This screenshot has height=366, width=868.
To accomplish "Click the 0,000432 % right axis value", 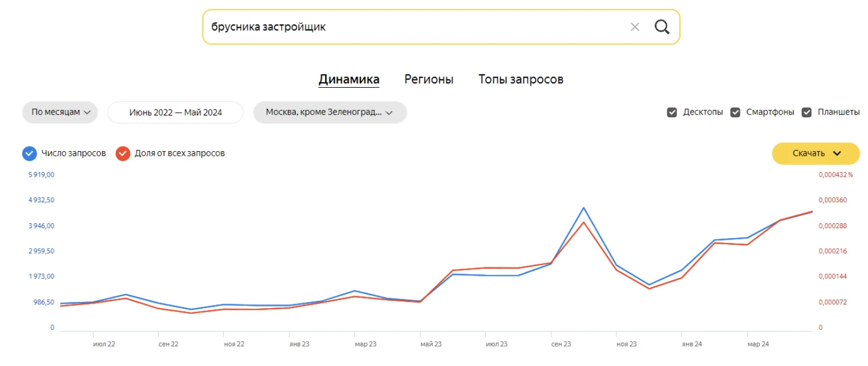I will tap(836, 175).
